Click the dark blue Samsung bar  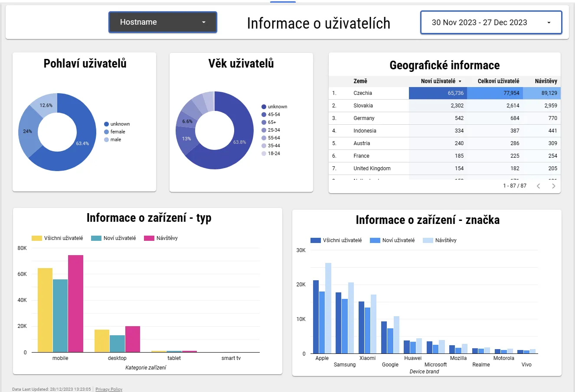(339, 323)
